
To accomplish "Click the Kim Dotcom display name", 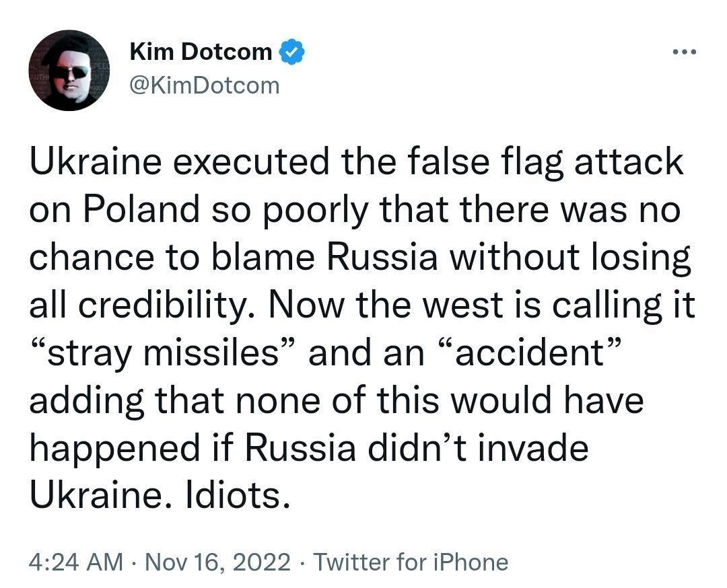I will pyautogui.click(x=201, y=51).
